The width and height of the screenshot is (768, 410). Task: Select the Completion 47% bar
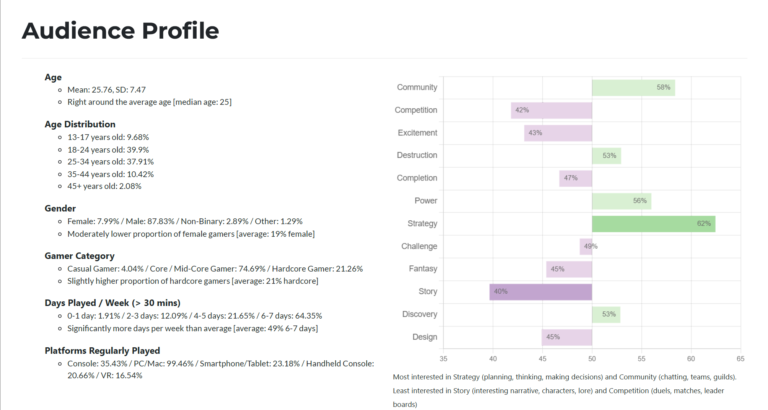576,178
